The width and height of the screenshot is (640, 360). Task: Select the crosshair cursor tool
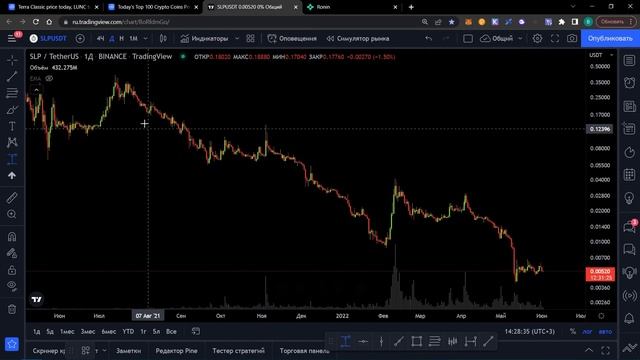[x=12, y=60]
